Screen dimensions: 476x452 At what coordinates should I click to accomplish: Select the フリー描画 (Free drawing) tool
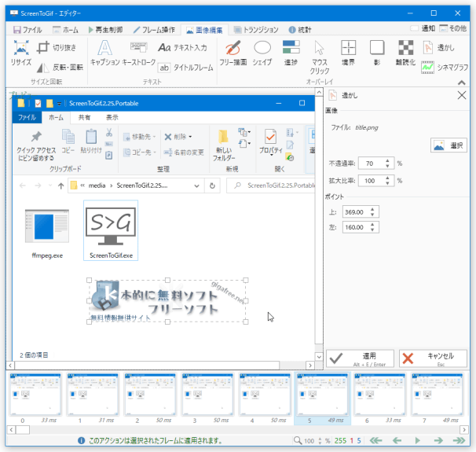click(x=233, y=52)
